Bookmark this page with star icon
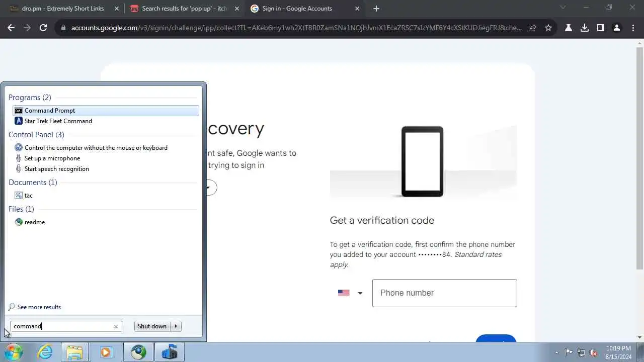This screenshot has width=644, height=362. tap(548, 28)
